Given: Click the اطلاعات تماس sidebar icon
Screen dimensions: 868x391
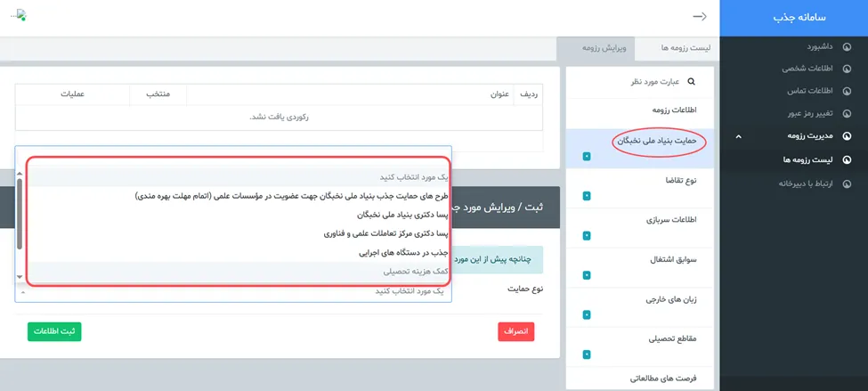Looking at the screenshot, I should coord(846,91).
